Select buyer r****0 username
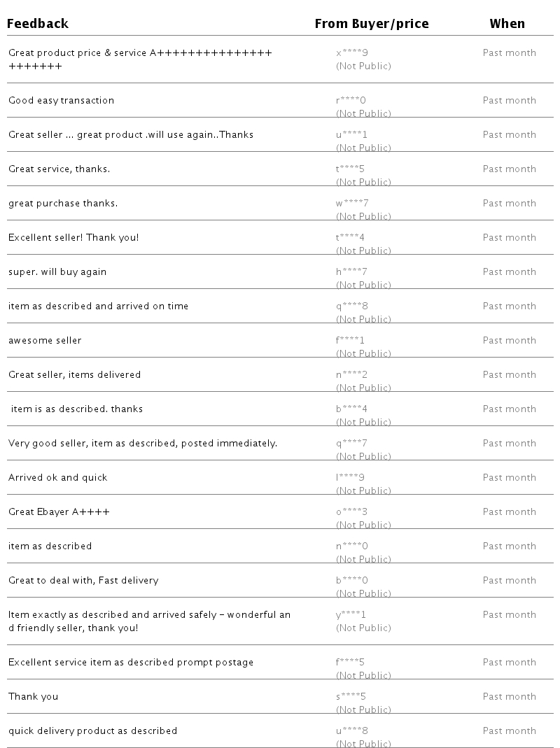 [351, 100]
